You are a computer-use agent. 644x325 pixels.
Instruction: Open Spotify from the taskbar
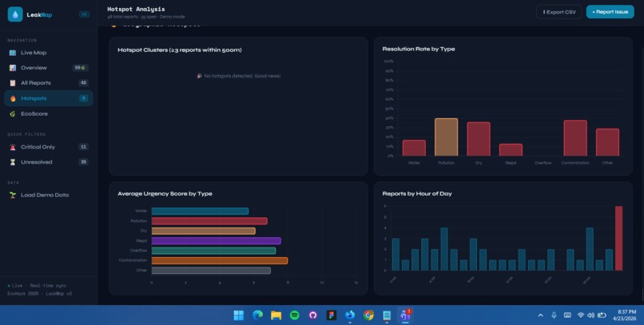click(295, 315)
